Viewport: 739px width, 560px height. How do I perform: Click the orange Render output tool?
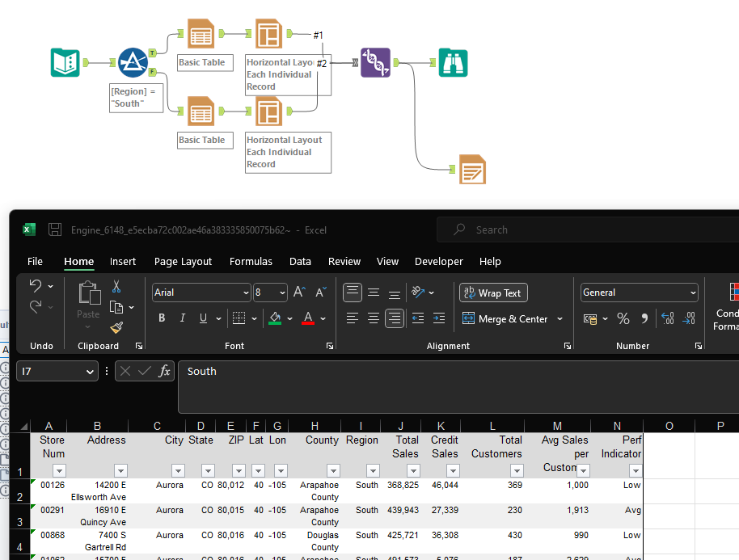[x=473, y=169]
